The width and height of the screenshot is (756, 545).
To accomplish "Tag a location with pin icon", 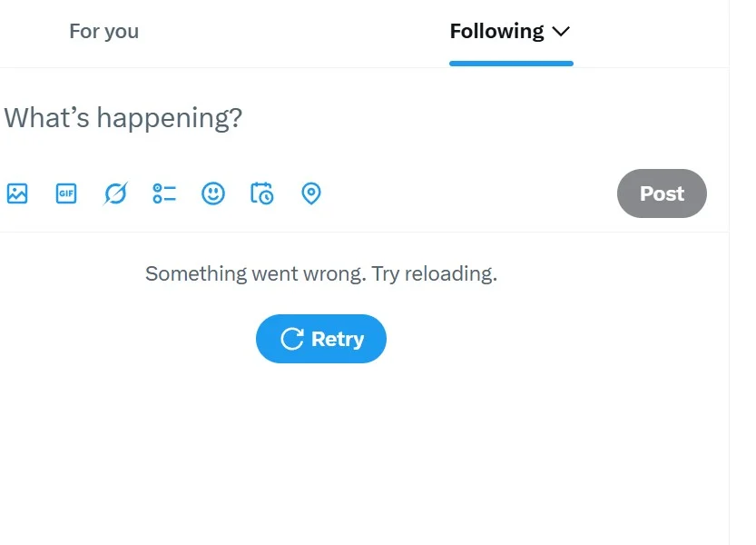I will 311,193.
